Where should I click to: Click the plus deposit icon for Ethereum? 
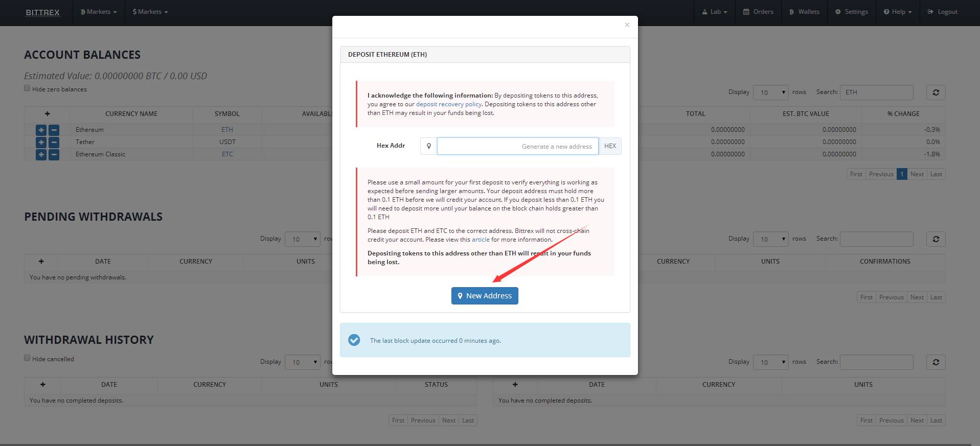[41, 130]
